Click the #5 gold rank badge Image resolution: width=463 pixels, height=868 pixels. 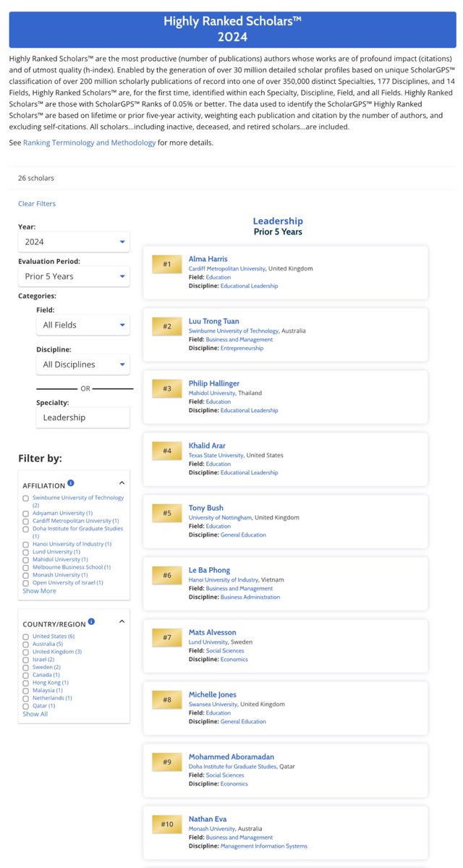(167, 513)
